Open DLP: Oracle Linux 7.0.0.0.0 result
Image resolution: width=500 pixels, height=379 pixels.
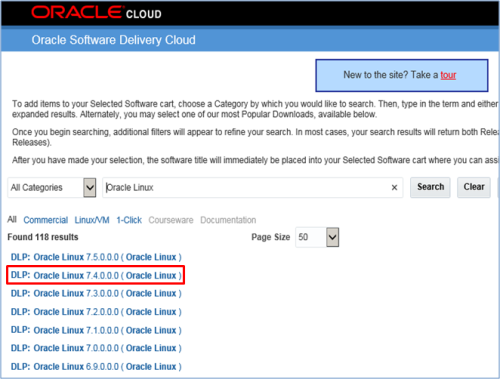click(x=96, y=348)
